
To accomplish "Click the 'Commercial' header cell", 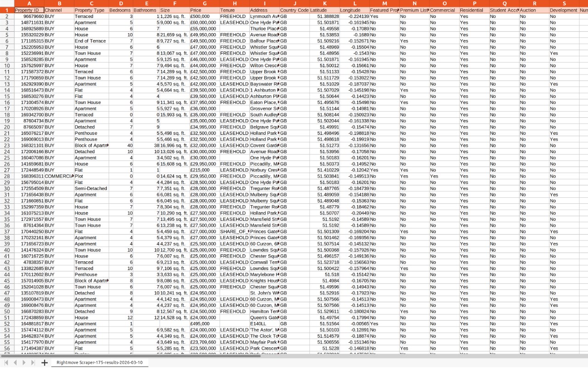I will pyautogui.click(x=444, y=10).
